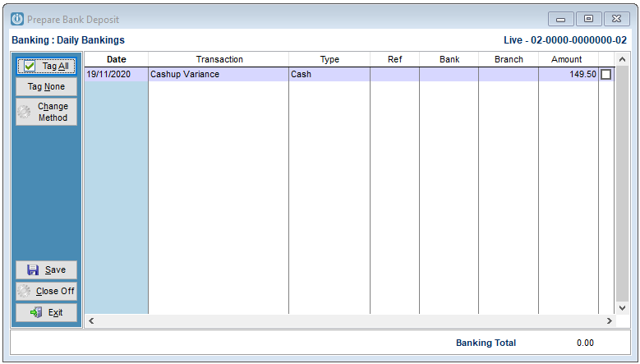Click the horizontal scrollbar right arrow
The height and width of the screenshot is (364, 640).
tap(610, 320)
